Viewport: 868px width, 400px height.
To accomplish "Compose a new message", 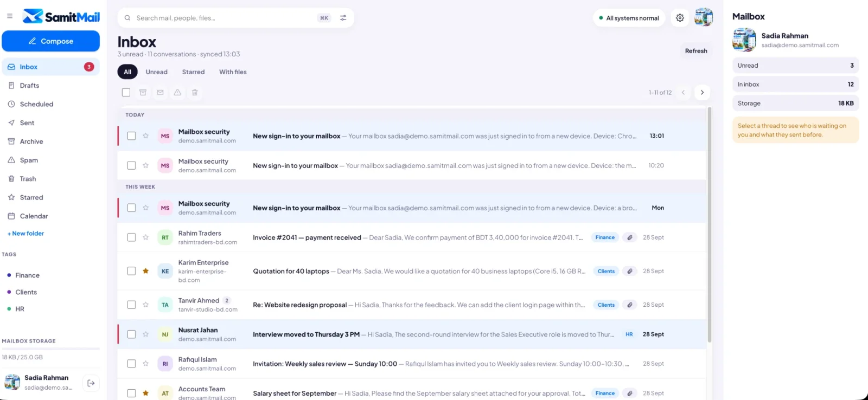I will click(x=50, y=41).
